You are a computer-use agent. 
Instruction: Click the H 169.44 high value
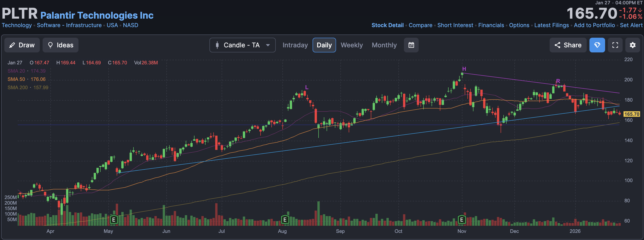(x=66, y=63)
